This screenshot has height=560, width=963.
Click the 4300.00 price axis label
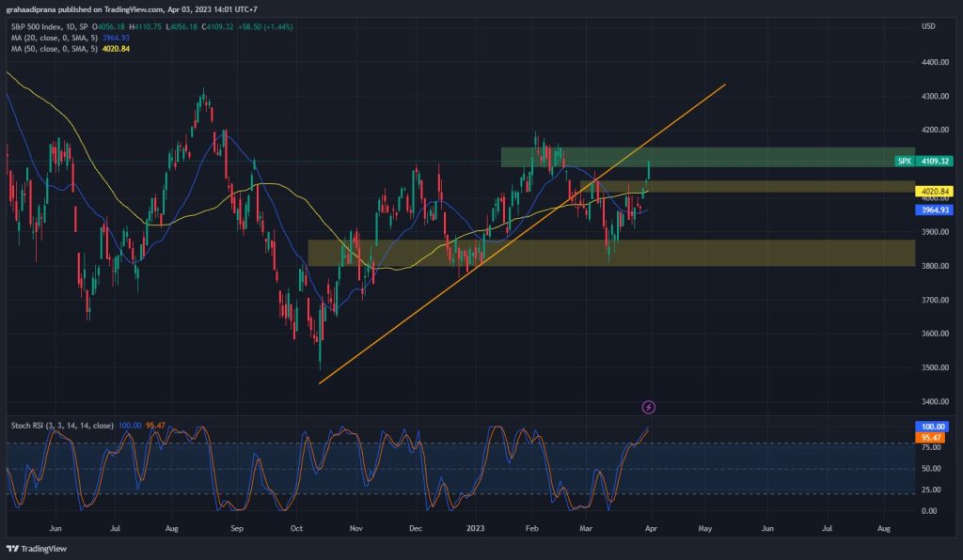(935, 96)
